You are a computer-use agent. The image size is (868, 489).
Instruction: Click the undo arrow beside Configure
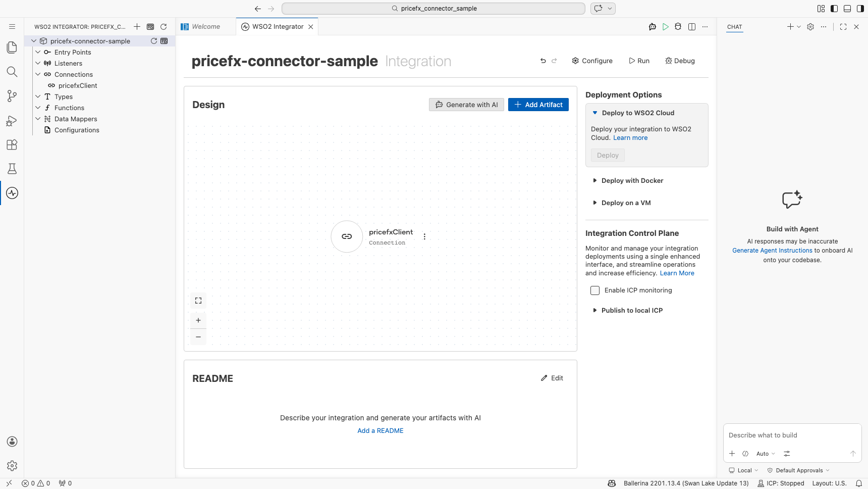(x=543, y=61)
